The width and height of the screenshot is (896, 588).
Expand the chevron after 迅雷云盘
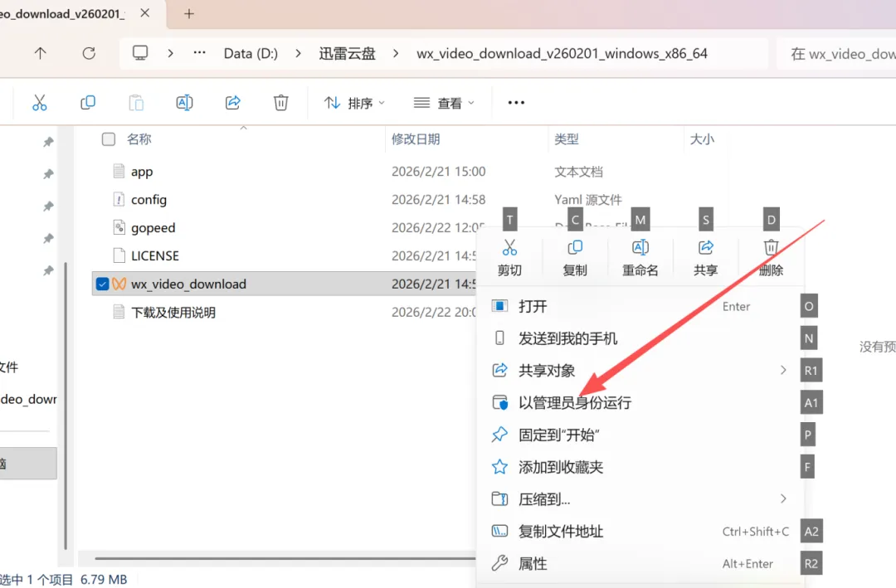point(396,53)
